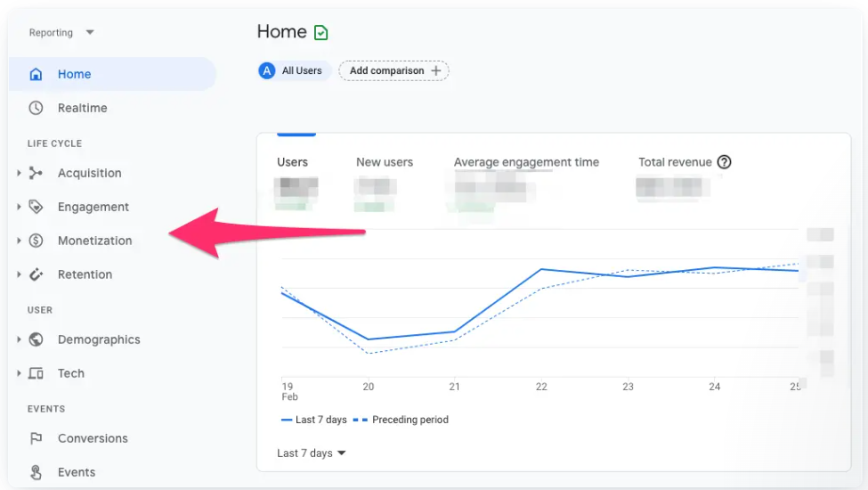This screenshot has height=490, width=868.
Task: Select the Users metric tab
Action: (292, 162)
